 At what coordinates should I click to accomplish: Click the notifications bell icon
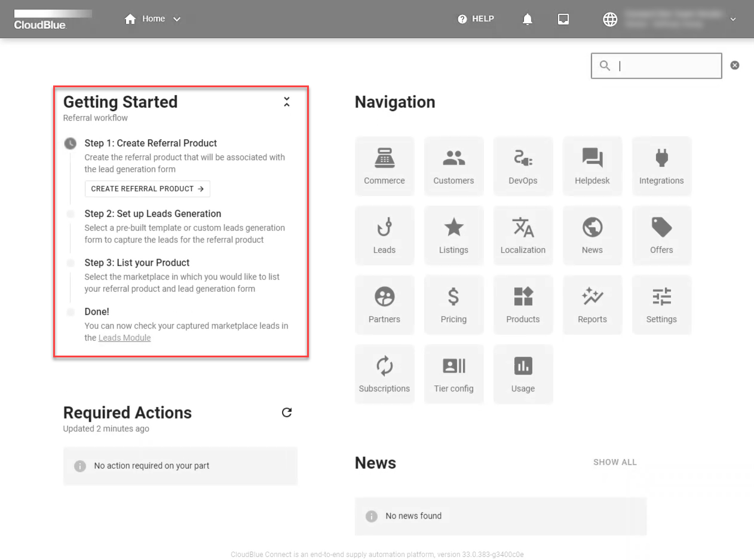pos(527,19)
